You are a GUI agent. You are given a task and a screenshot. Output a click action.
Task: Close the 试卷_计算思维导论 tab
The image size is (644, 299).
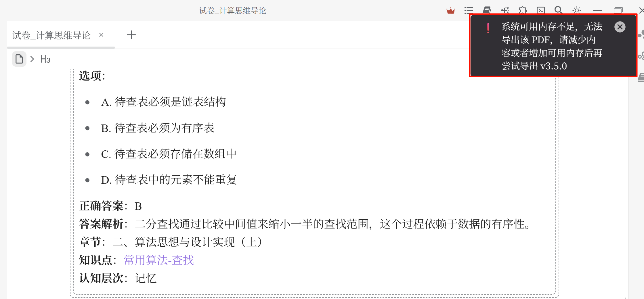point(101,35)
